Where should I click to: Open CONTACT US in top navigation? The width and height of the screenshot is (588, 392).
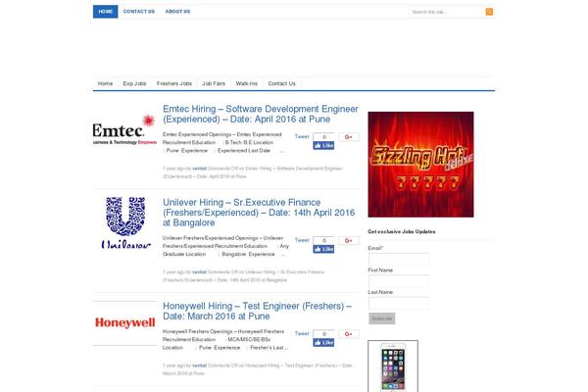pyautogui.click(x=139, y=12)
